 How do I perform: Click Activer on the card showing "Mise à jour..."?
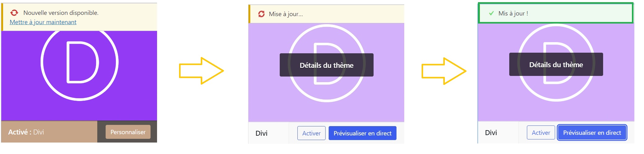pyautogui.click(x=311, y=133)
